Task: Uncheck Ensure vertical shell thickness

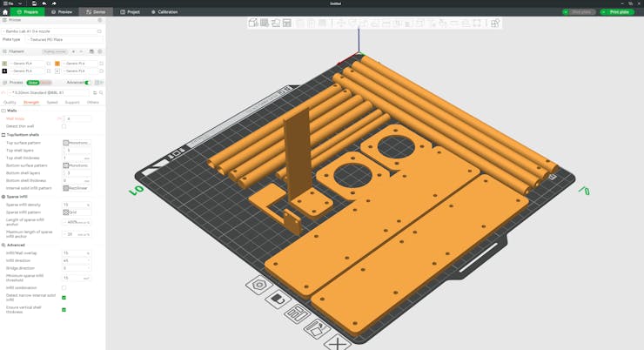Action: pos(64,309)
